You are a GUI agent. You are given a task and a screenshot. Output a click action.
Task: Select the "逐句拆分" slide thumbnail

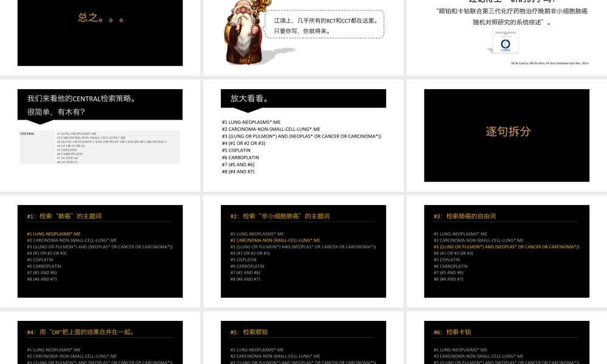pos(506,135)
